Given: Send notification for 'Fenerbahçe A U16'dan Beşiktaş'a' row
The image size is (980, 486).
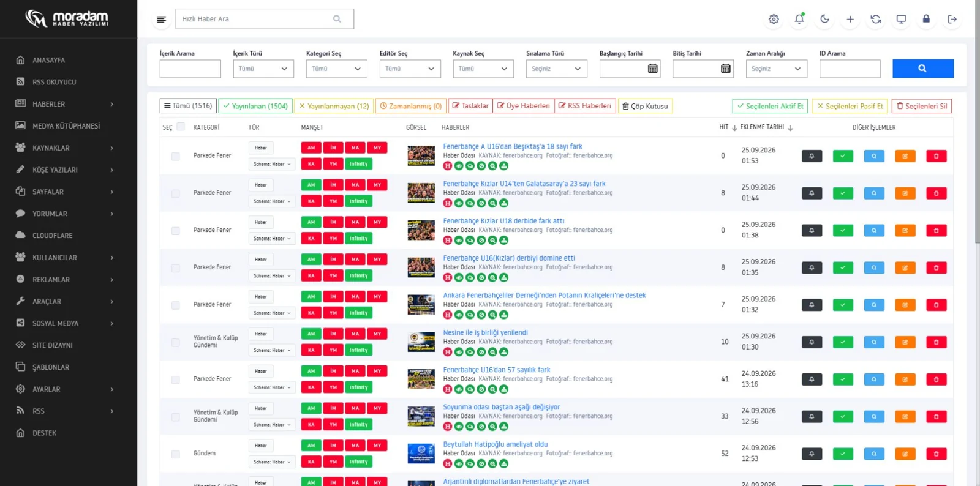Looking at the screenshot, I should (812, 156).
